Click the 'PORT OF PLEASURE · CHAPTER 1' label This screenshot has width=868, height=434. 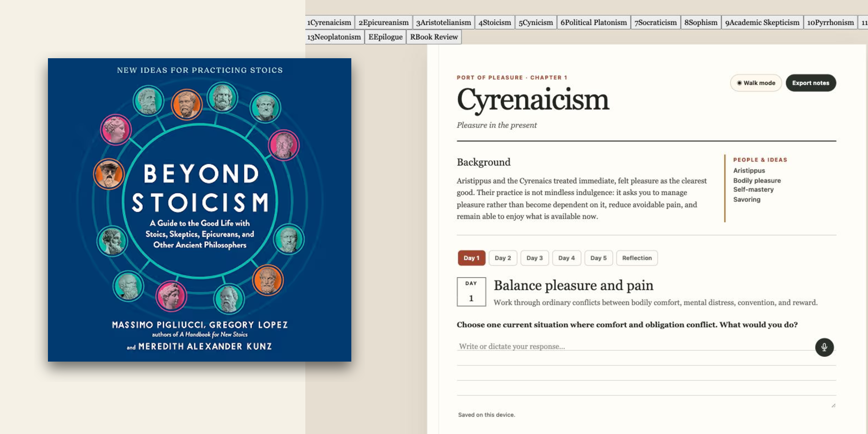pyautogui.click(x=512, y=78)
